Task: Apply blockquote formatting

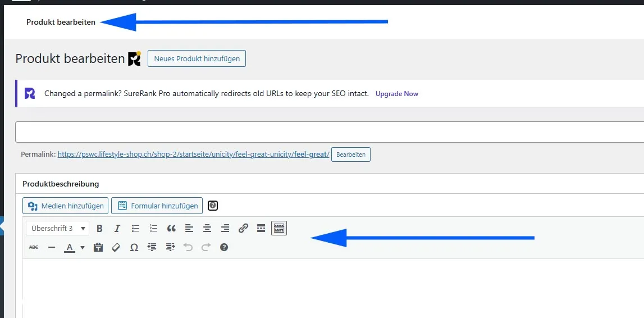Action: (x=171, y=229)
